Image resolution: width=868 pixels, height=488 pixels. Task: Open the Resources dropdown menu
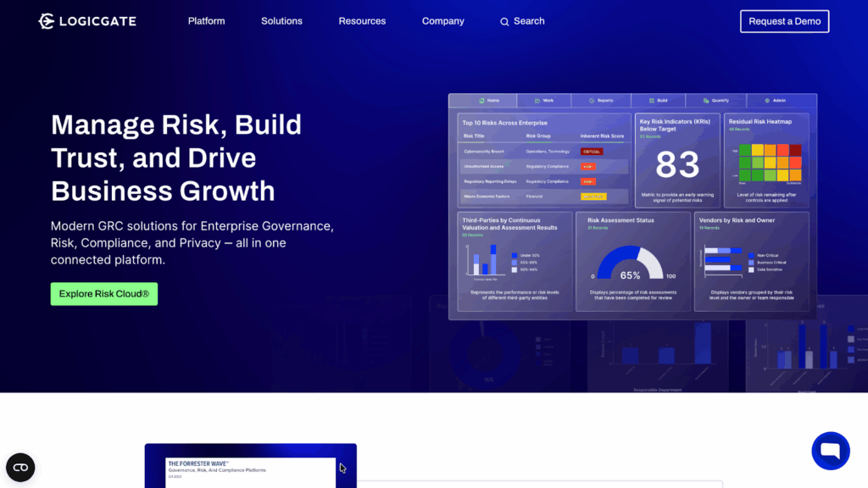click(362, 21)
